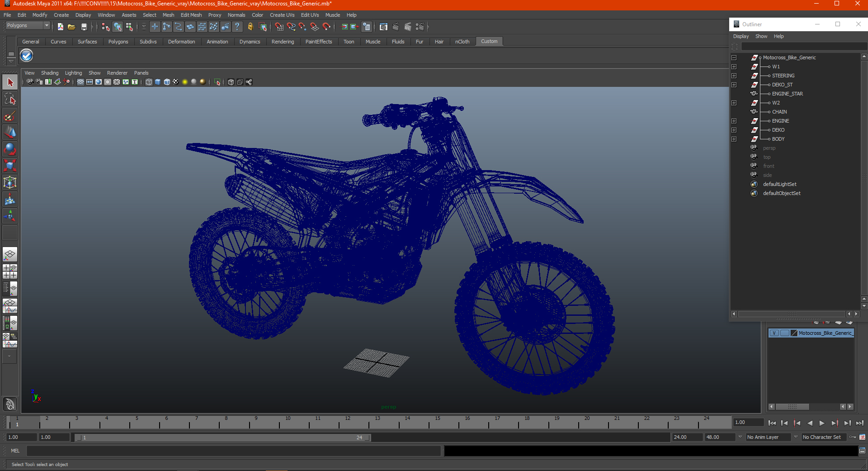Expand DEKO_ST node in Outliner
Image resolution: width=868 pixels, height=471 pixels.
(734, 85)
